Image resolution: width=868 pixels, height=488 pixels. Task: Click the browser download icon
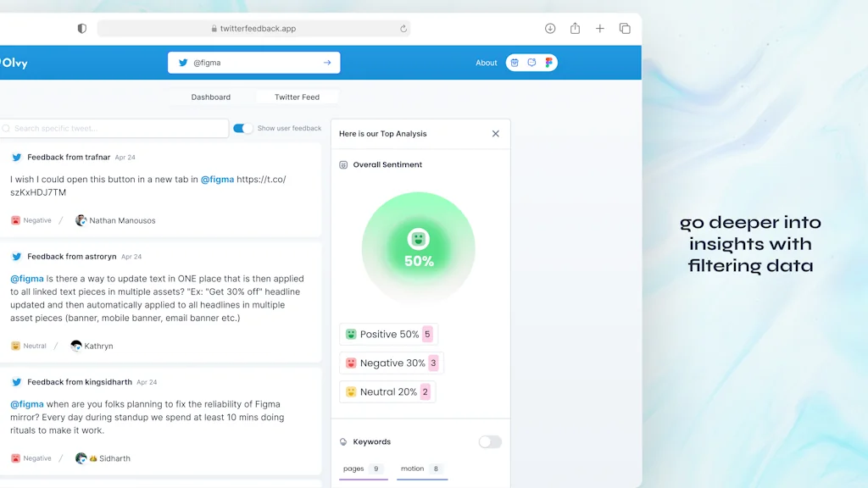(x=550, y=28)
